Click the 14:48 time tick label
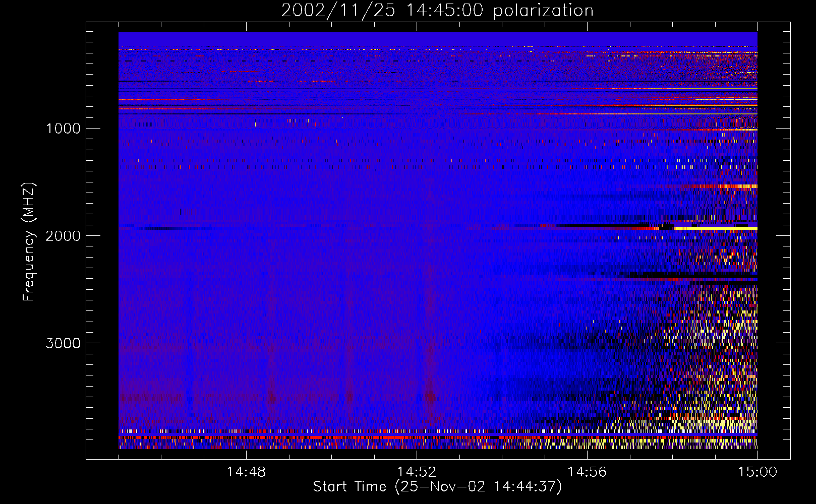 (x=246, y=472)
